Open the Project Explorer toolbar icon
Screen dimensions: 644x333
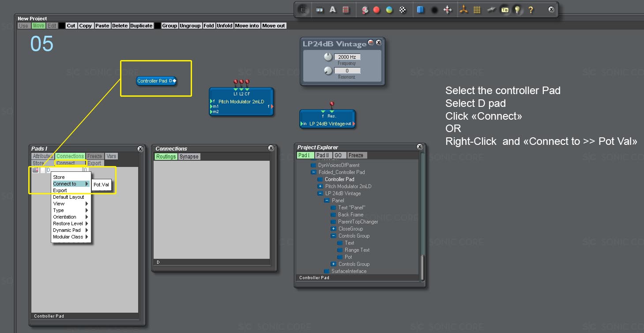[303, 9]
